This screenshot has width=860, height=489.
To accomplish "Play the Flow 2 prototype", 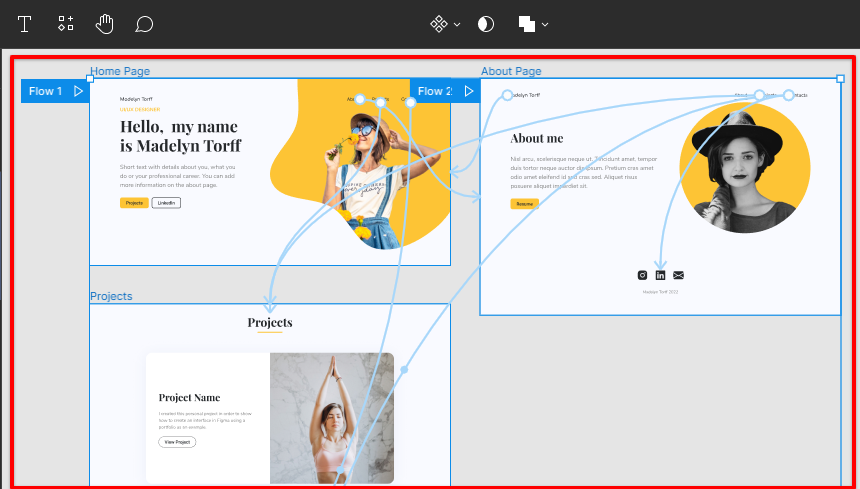I will click(x=468, y=91).
